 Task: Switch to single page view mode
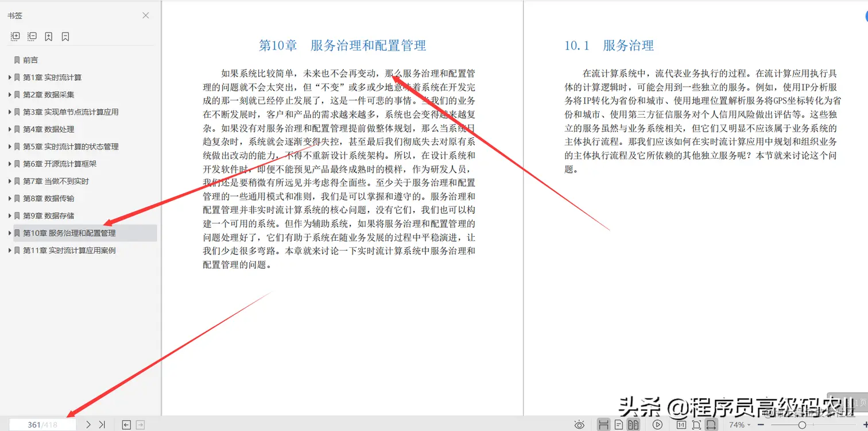(618, 425)
